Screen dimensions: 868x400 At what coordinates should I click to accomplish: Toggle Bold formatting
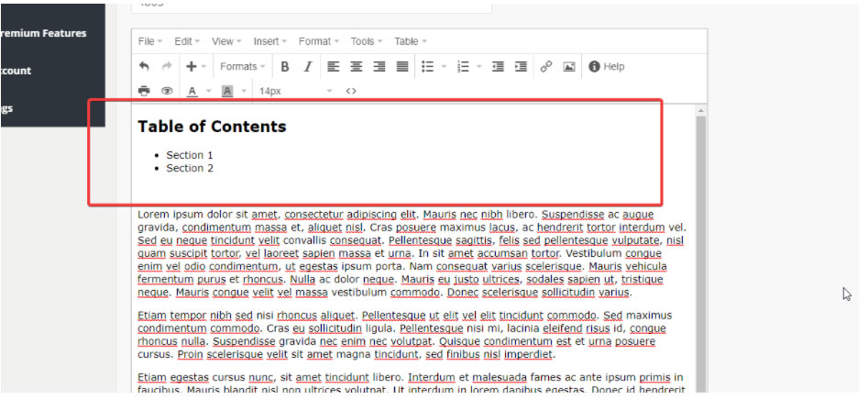tap(285, 66)
